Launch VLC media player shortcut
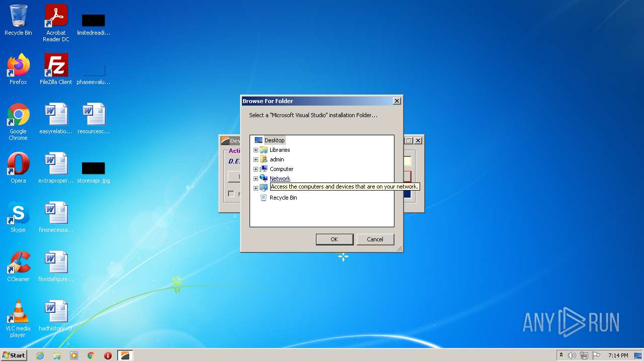Image resolution: width=644 pixels, height=362 pixels. [x=18, y=319]
